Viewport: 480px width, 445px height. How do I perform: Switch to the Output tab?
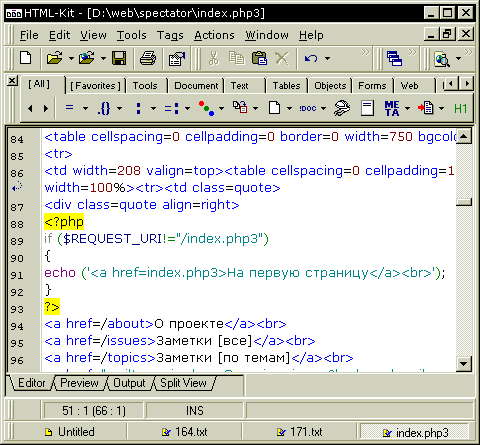129,383
